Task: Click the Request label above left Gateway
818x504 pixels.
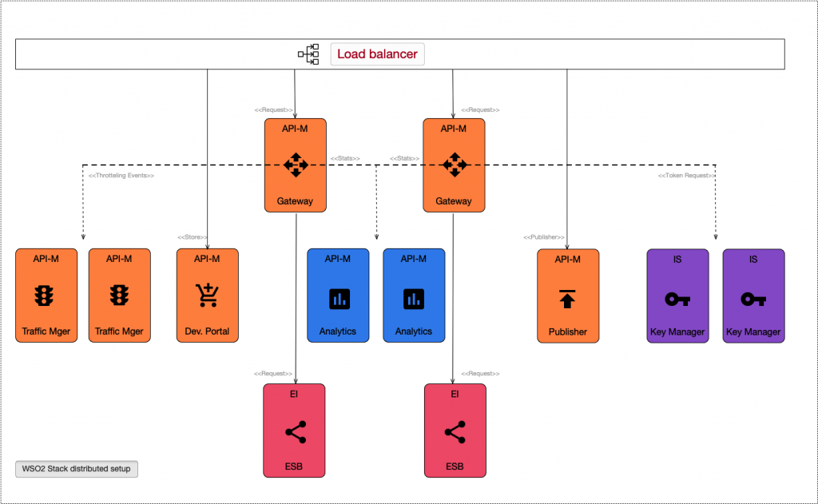Action: (x=273, y=109)
